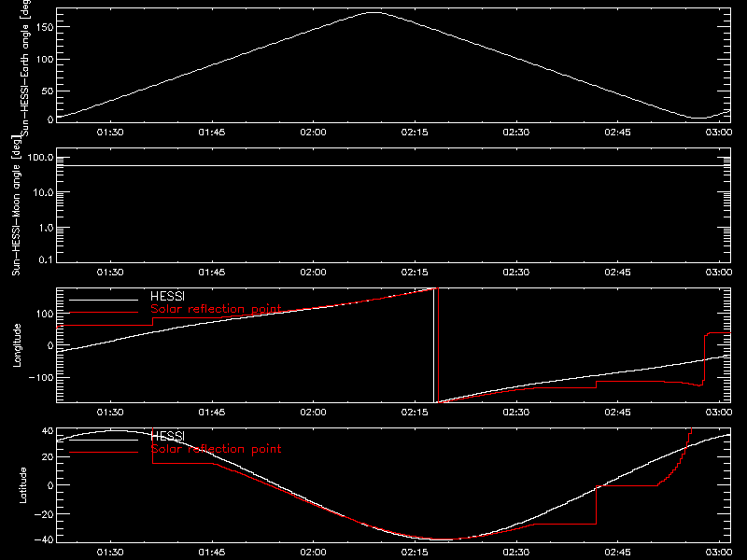Click 03:00 time label under Latitude plot

click(x=719, y=552)
